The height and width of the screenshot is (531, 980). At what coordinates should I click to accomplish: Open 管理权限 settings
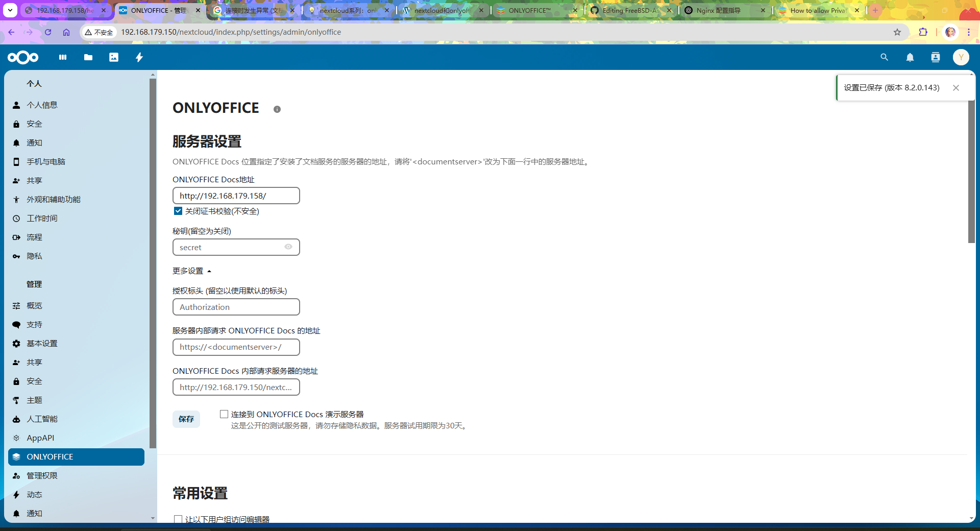point(76,476)
